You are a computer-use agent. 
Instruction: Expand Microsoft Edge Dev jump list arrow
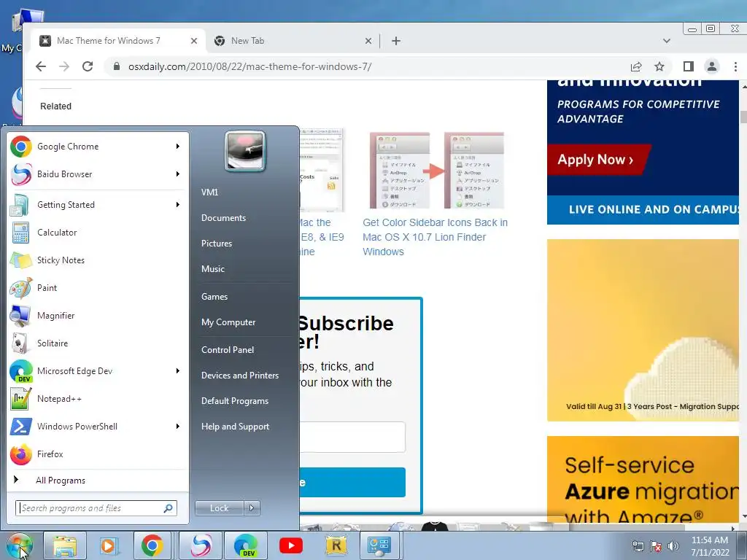click(178, 371)
